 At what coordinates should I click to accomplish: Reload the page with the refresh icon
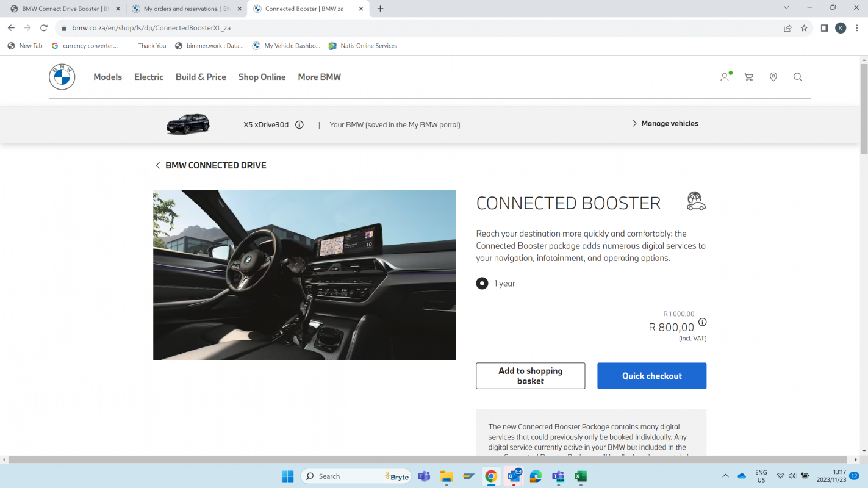click(x=44, y=28)
